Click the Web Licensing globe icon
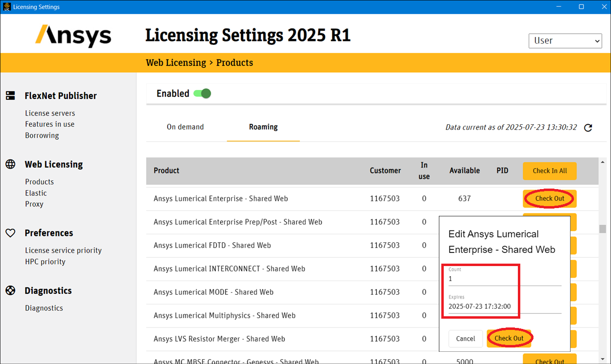This screenshot has height=364, width=611. 10,164
